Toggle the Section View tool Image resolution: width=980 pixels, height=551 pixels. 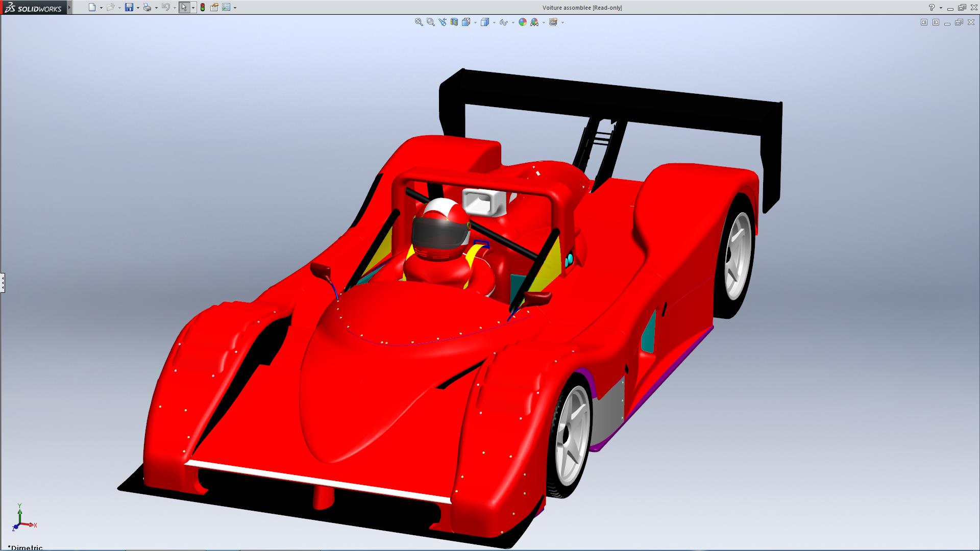454,22
